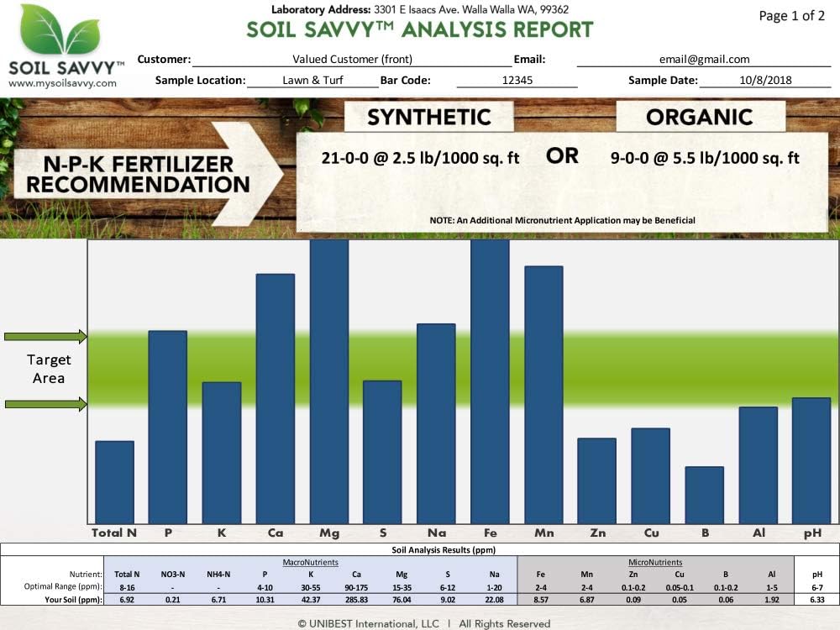This screenshot has width=840, height=630.
Task: Click the 'SOIL SAVVY ANALYSIS REPORT' title
Action: [x=419, y=30]
